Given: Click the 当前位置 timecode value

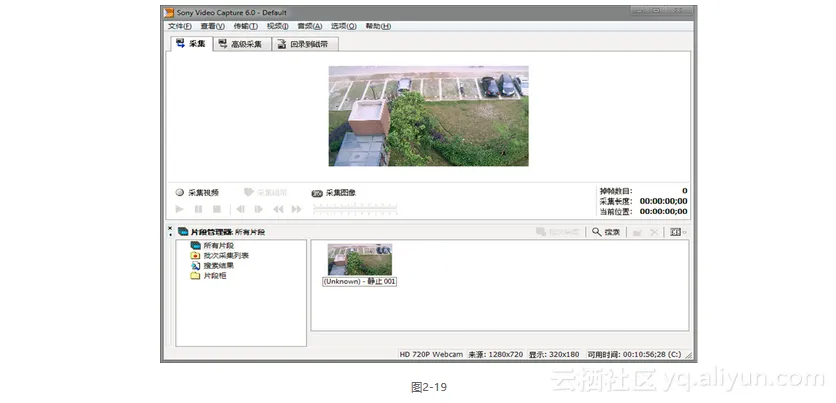Looking at the screenshot, I should coord(663,211).
